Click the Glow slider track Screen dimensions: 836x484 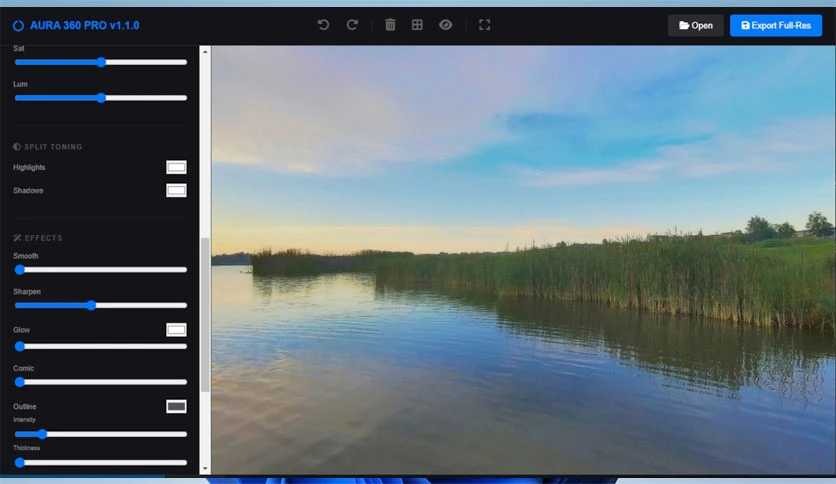tap(101, 346)
